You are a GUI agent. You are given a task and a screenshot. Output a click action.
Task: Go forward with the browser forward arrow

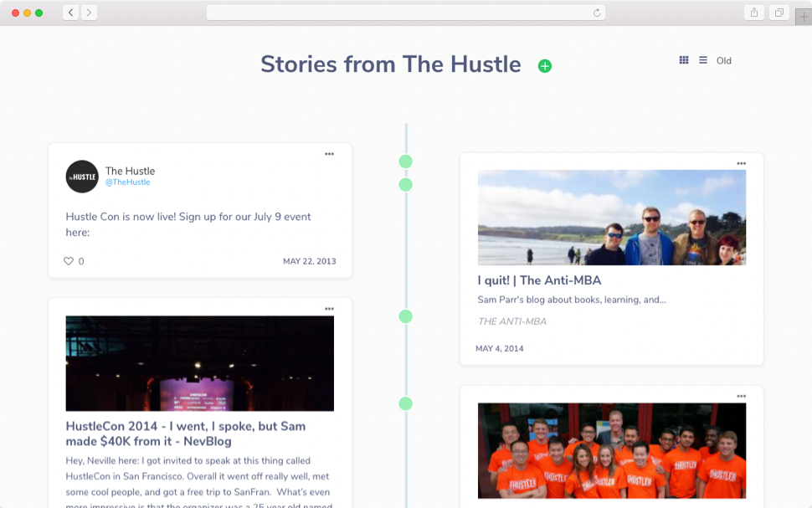tap(89, 13)
